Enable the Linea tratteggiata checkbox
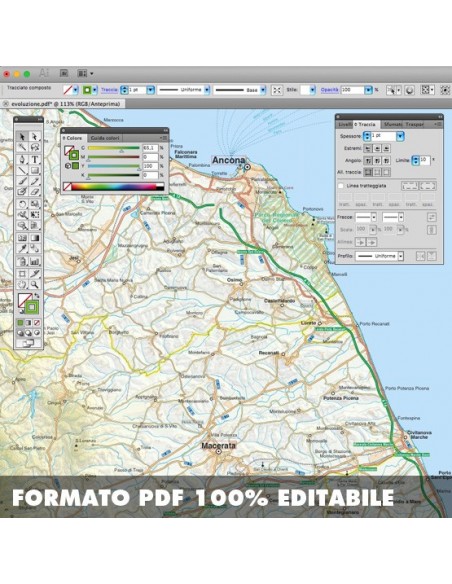Screen dimensions: 452x584 tap(340, 185)
